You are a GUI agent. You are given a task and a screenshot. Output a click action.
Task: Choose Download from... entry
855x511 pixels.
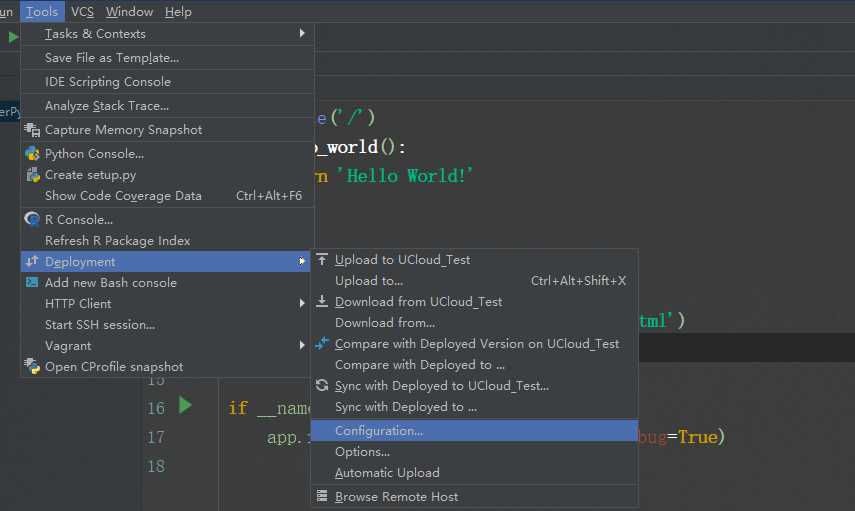[474, 323]
